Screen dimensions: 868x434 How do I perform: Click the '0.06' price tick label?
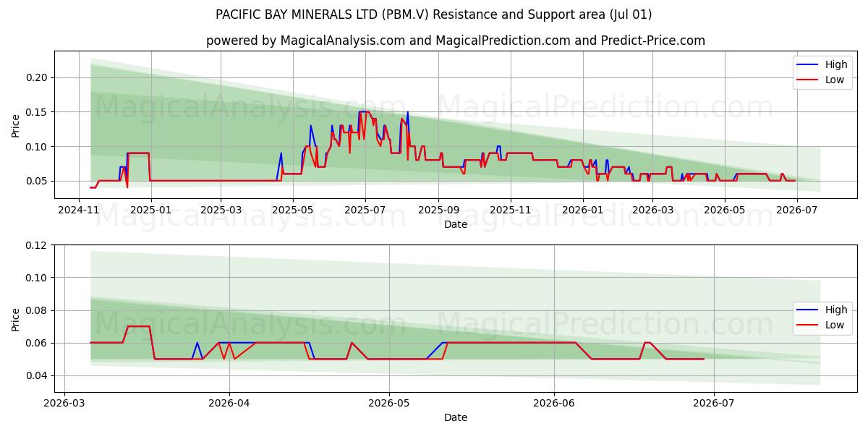click(x=38, y=343)
